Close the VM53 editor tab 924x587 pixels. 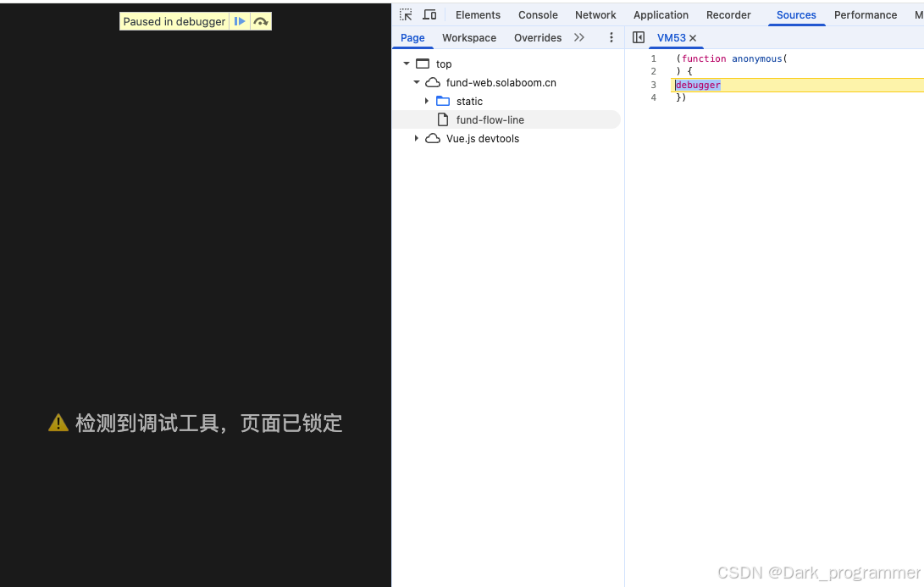click(693, 38)
